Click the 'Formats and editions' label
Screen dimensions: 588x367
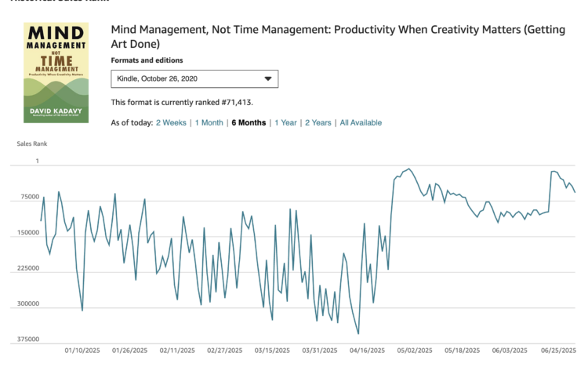pyautogui.click(x=147, y=60)
